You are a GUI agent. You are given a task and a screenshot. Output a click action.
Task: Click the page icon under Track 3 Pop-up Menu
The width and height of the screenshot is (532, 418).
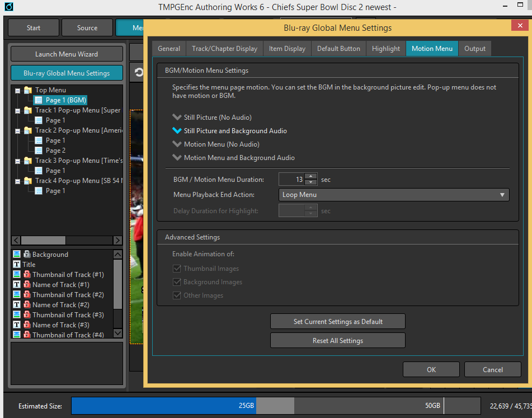pos(39,171)
